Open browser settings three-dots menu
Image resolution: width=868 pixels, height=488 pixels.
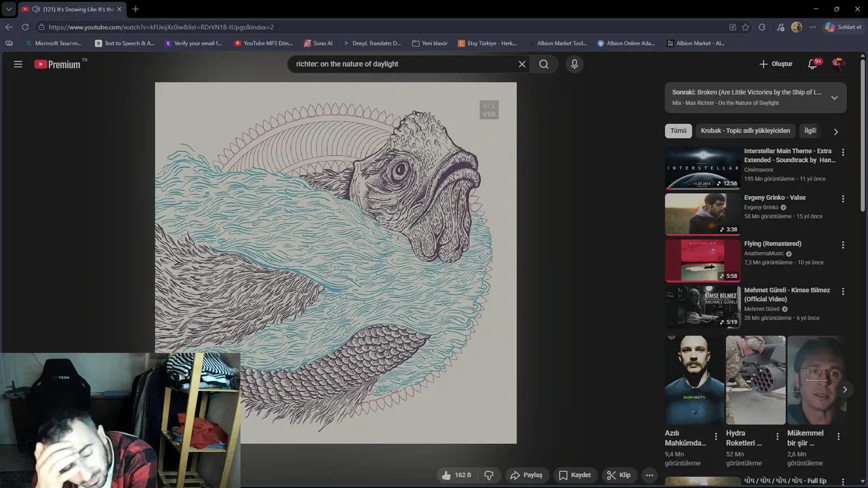click(x=812, y=27)
